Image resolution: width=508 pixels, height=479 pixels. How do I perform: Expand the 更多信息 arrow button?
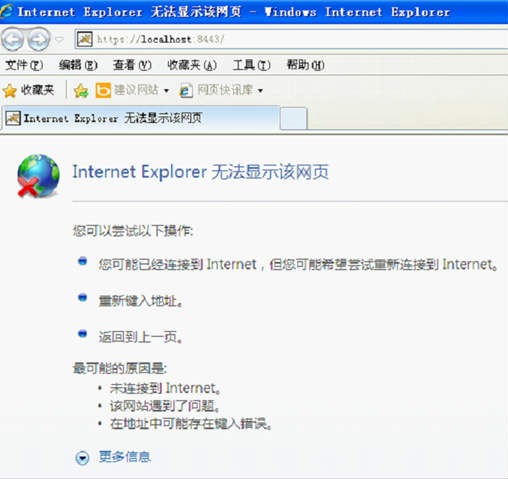(82, 458)
